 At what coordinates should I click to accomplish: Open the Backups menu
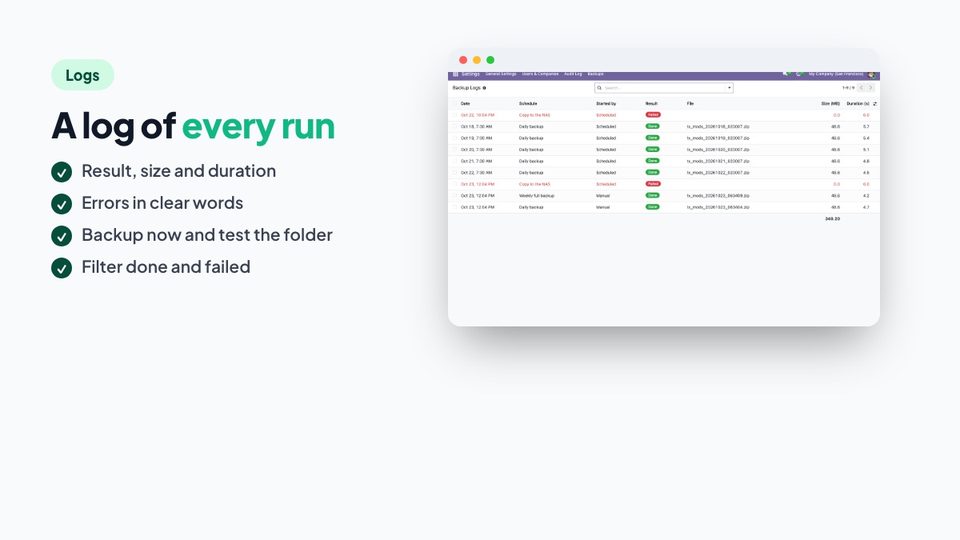[x=596, y=74]
